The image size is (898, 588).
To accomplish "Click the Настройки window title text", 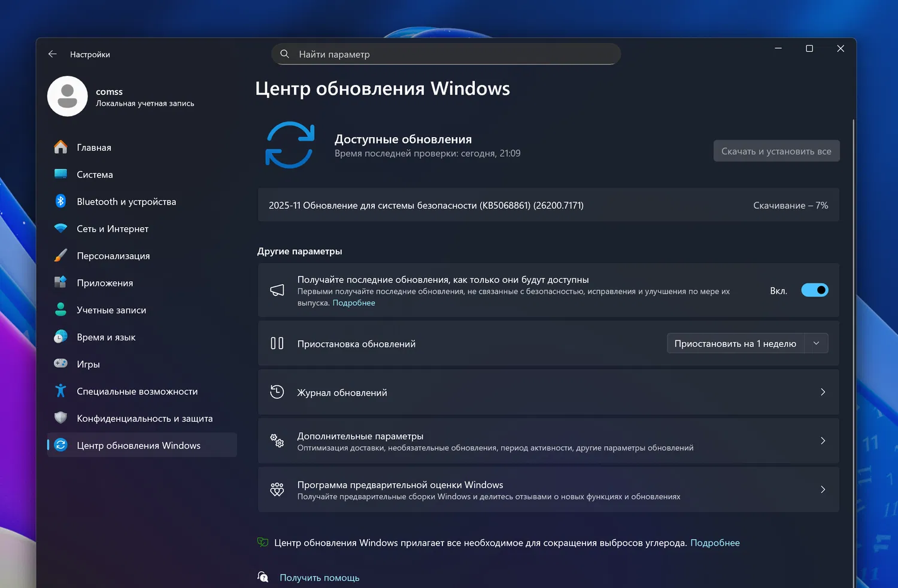I will [x=90, y=54].
